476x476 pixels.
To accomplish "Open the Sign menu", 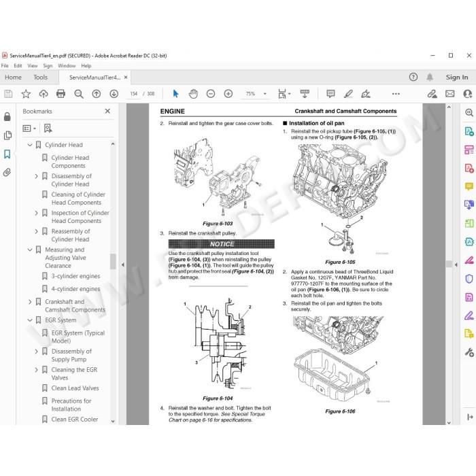I will pyautogui.click(x=48, y=65).
